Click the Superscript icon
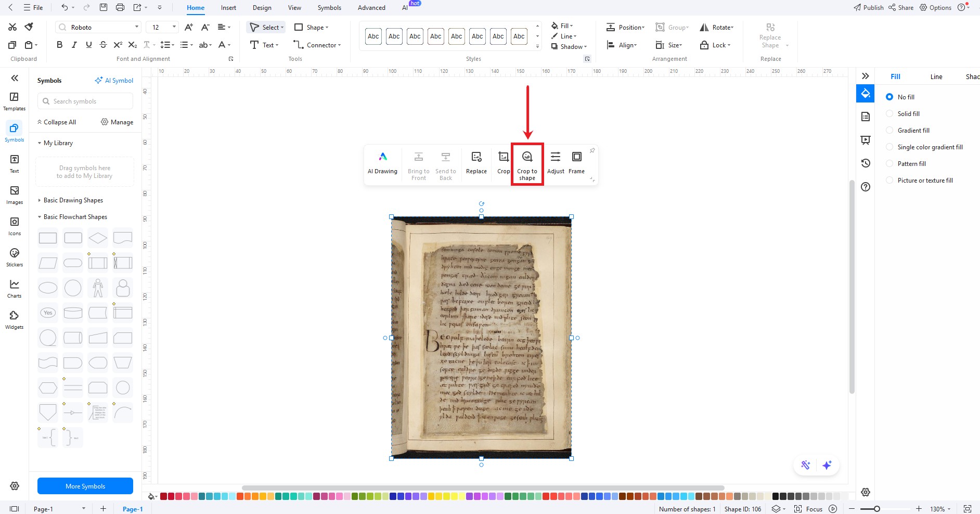Image resolution: width=980 pixels, height=514 pixels. [118, 45]
